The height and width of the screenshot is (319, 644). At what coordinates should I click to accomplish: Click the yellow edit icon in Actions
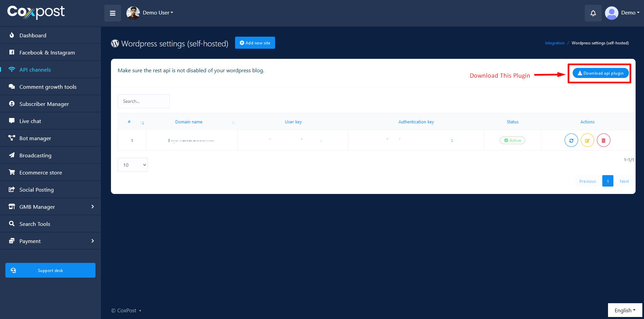(x=587, y=141)
